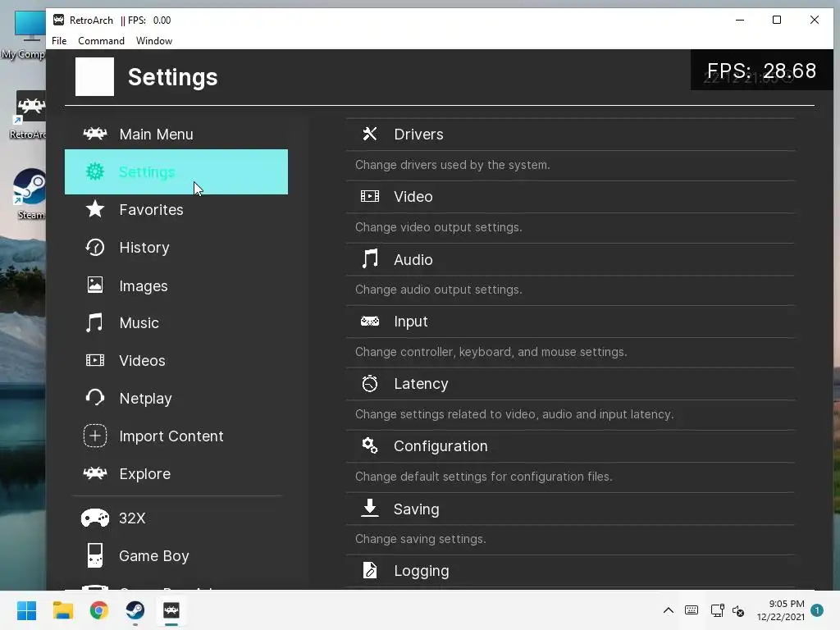Open the Explore sidebar label
Viewport: 840px width, 630px height.
click(144, 474)
